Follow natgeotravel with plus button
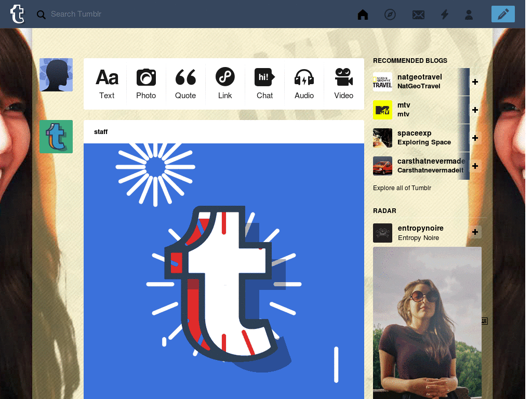This screenshot has width=532, height=399. pos(475,82)
